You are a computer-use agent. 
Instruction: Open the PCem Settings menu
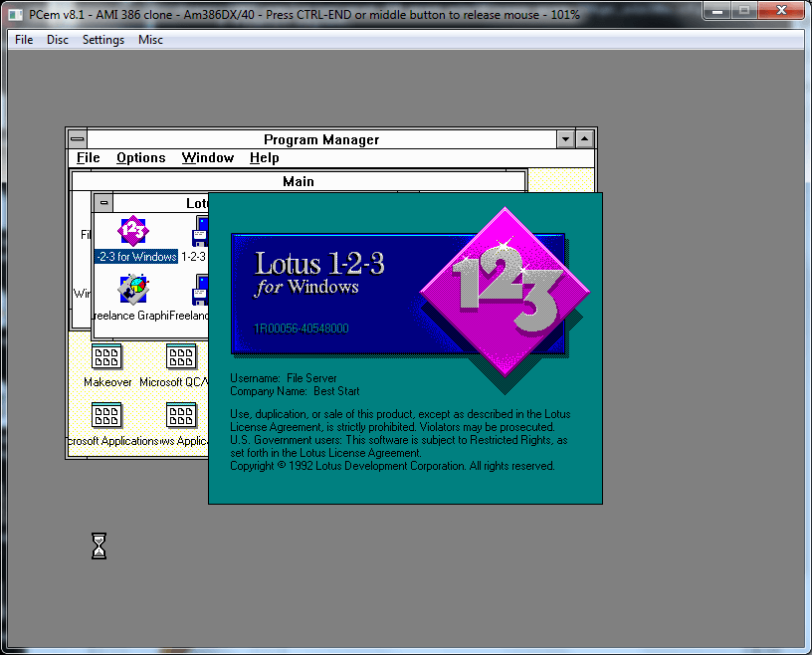(103, 40)
